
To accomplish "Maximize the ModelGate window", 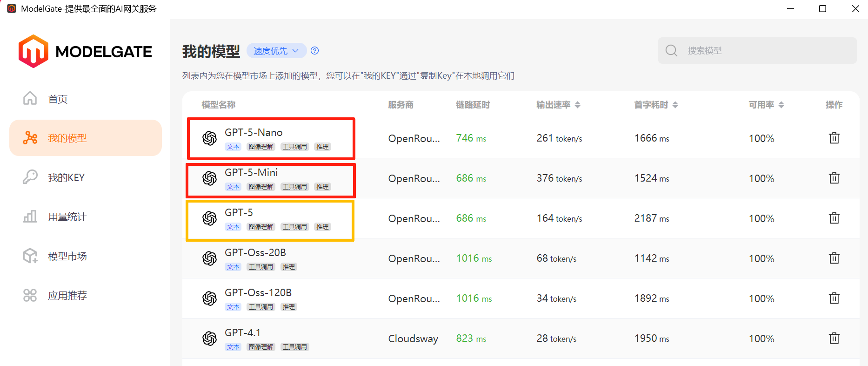I will coord(822,8).
